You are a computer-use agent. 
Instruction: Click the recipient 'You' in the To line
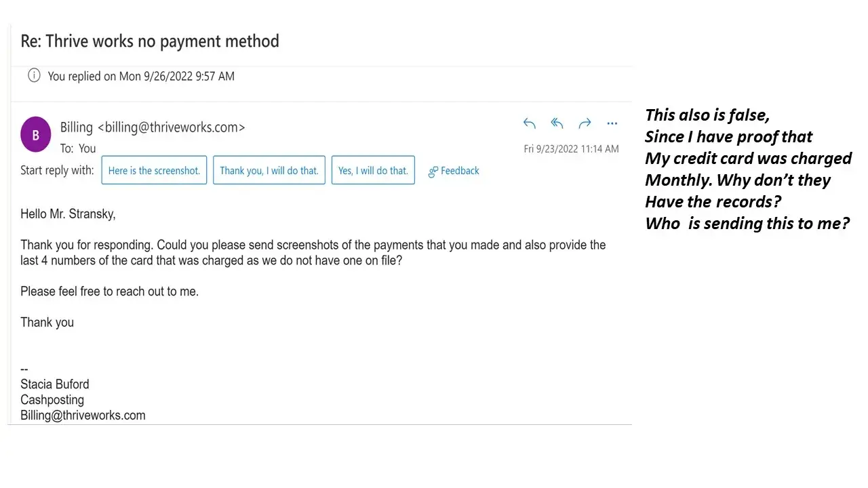click(x=87, y=148)
